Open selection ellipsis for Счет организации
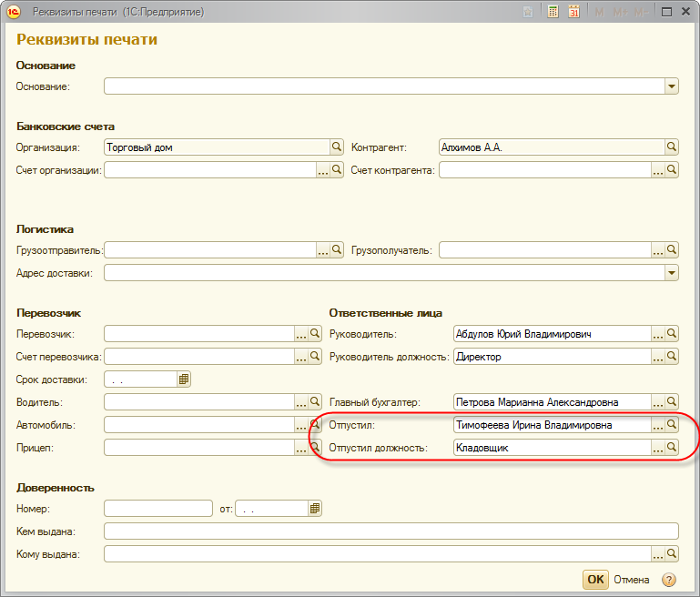The height and width of the screenshot is (597, 700). click(322, 170)
